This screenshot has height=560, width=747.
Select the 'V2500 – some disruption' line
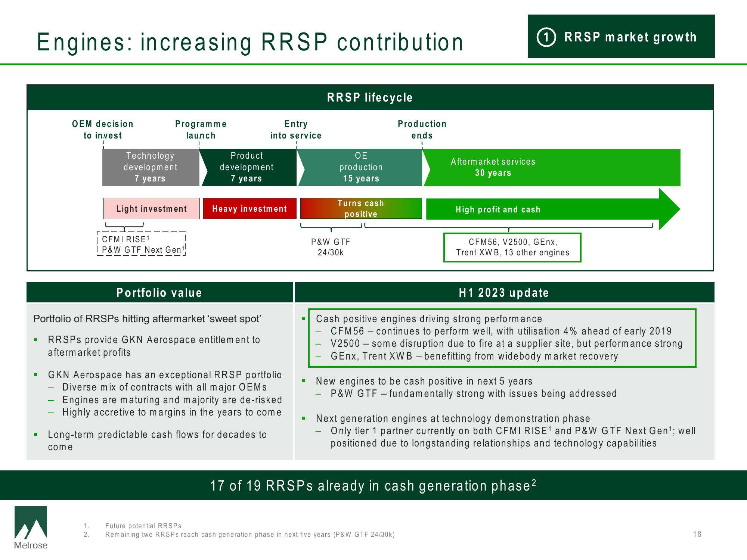pos(506,343)
